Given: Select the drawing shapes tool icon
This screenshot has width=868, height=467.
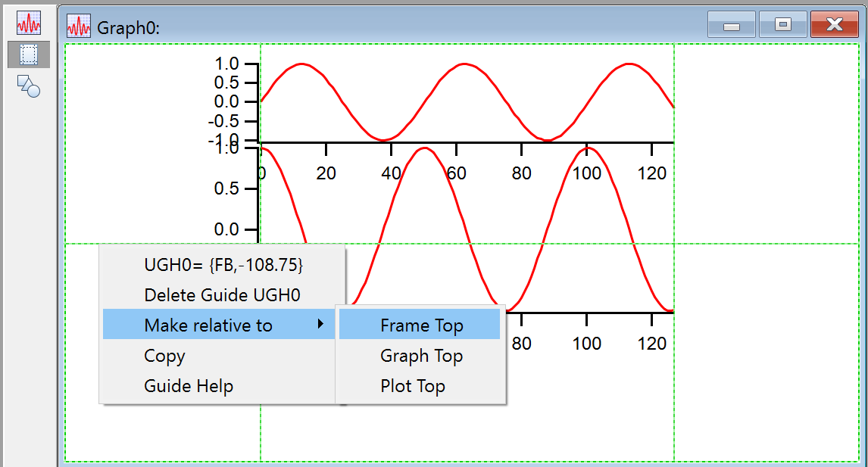Looking at the screenshot, I should coord(29,86).
